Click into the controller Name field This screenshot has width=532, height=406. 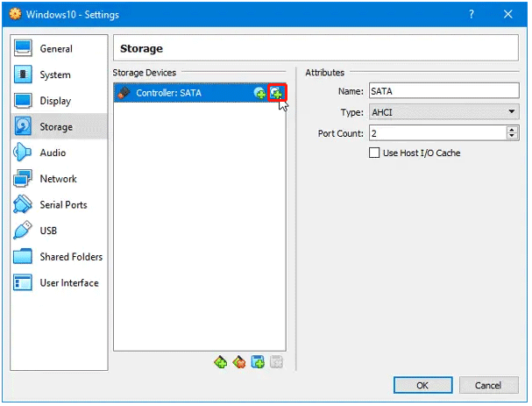tap(444, 91)
